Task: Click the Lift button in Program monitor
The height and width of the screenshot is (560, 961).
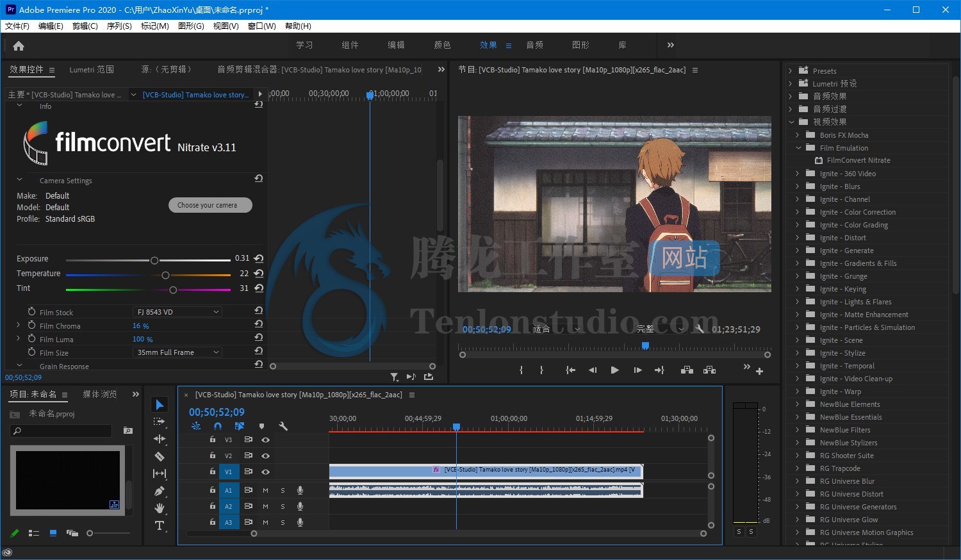Action: (x=687, y=370)
